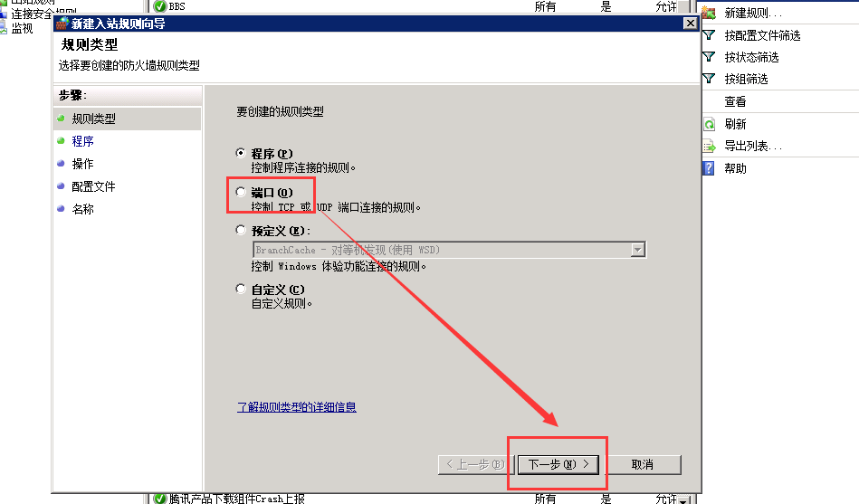Select the 配置文件 step in sidebar
This screenshot has height=504, width=859.
[x=93, y=186]
